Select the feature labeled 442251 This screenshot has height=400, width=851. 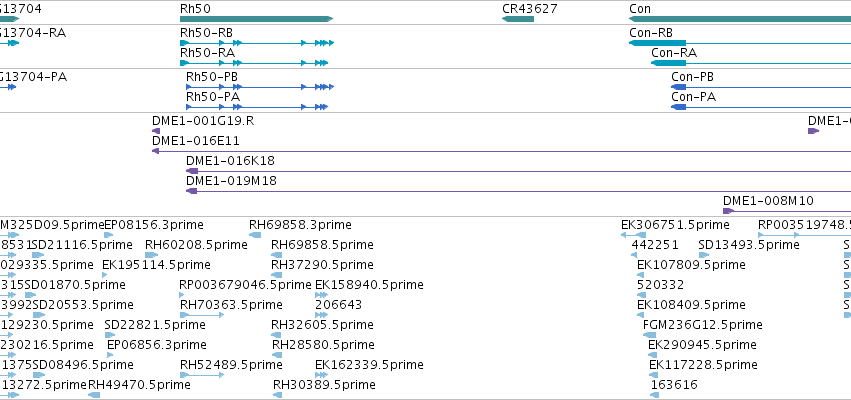click(655, 245)
